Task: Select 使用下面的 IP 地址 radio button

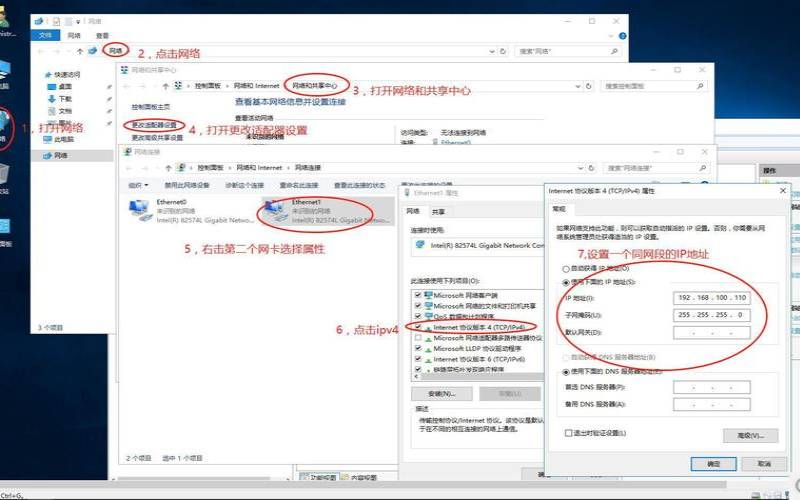Action: click(x=565, y=282)
